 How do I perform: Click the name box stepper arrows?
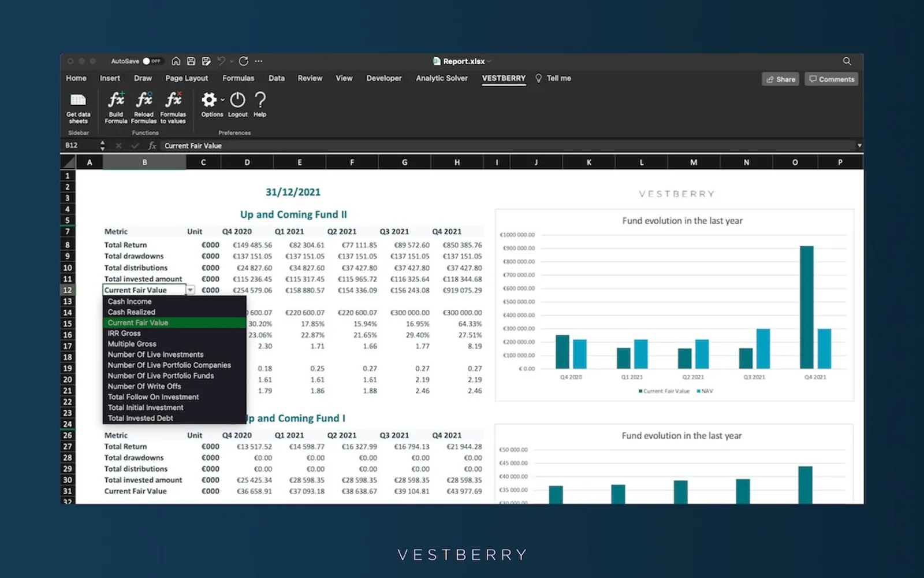102,146
